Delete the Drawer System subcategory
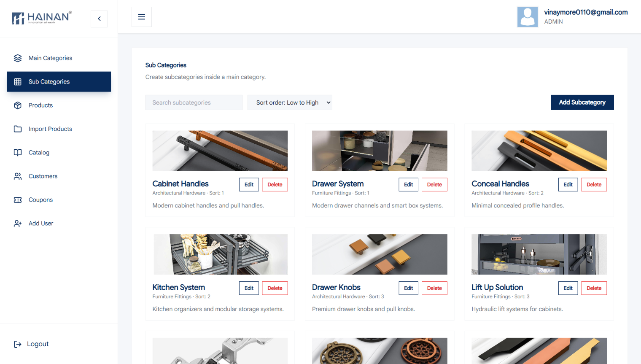The image size is (641, 364). (x=434, y=185)
